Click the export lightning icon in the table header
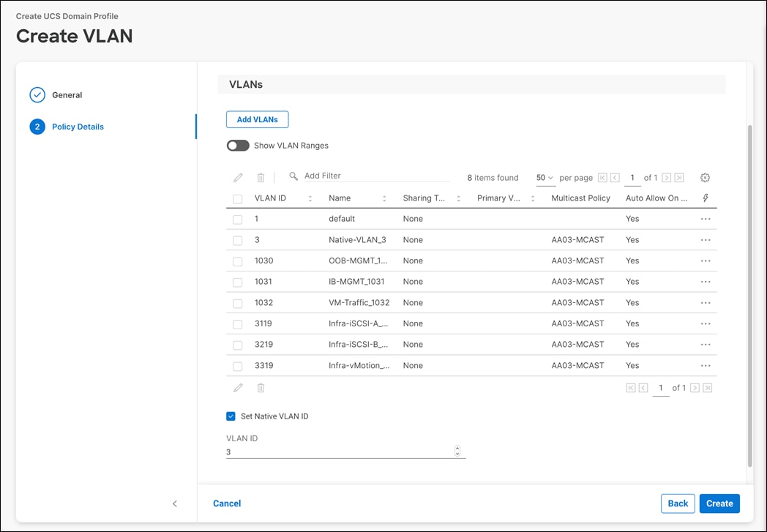 click(x=705, y=198)
